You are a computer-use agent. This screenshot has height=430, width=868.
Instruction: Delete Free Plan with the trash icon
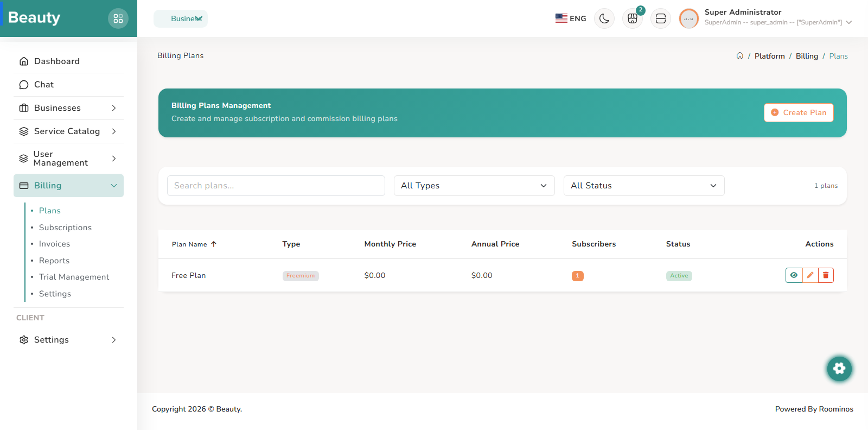[826, 275]
